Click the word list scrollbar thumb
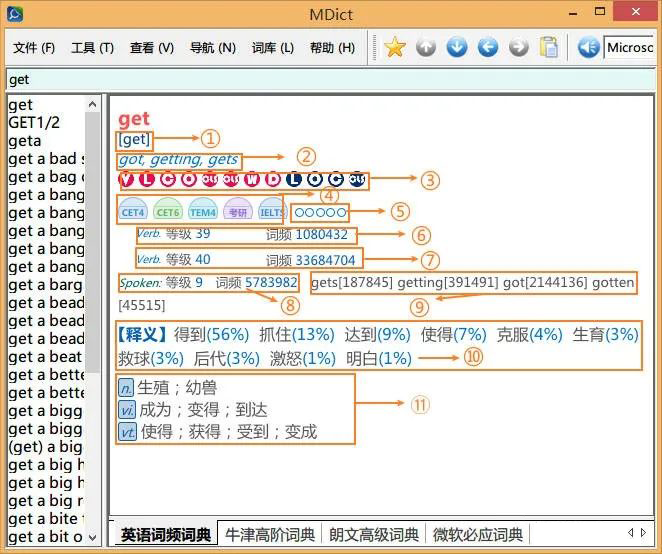 pos(92,242)
